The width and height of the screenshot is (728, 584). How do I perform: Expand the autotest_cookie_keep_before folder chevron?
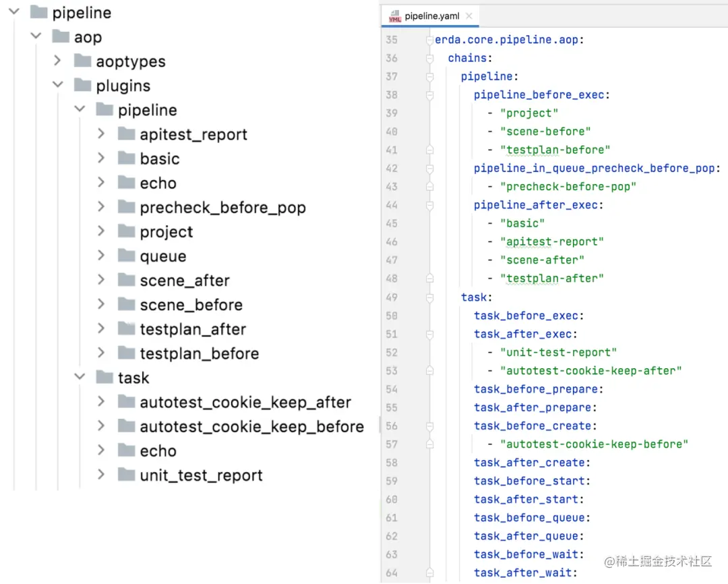101,425
